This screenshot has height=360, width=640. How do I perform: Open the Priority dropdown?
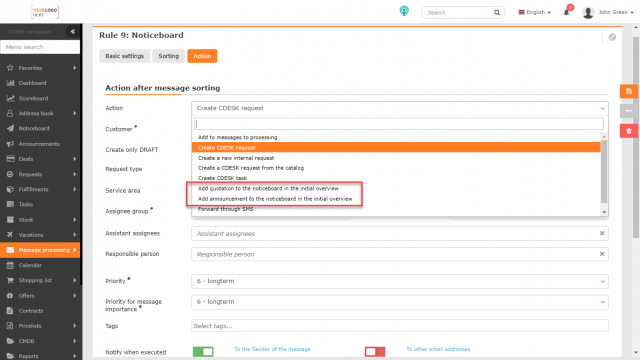click(x=400, y=281)
